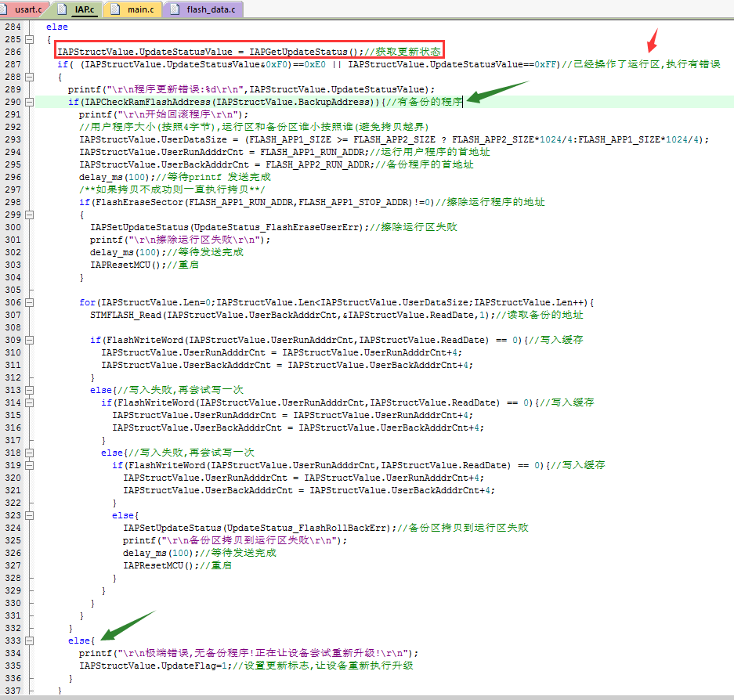Click the printf statement with 擦除运行区失败
734x700 pixels.
(x=180, y=240)
